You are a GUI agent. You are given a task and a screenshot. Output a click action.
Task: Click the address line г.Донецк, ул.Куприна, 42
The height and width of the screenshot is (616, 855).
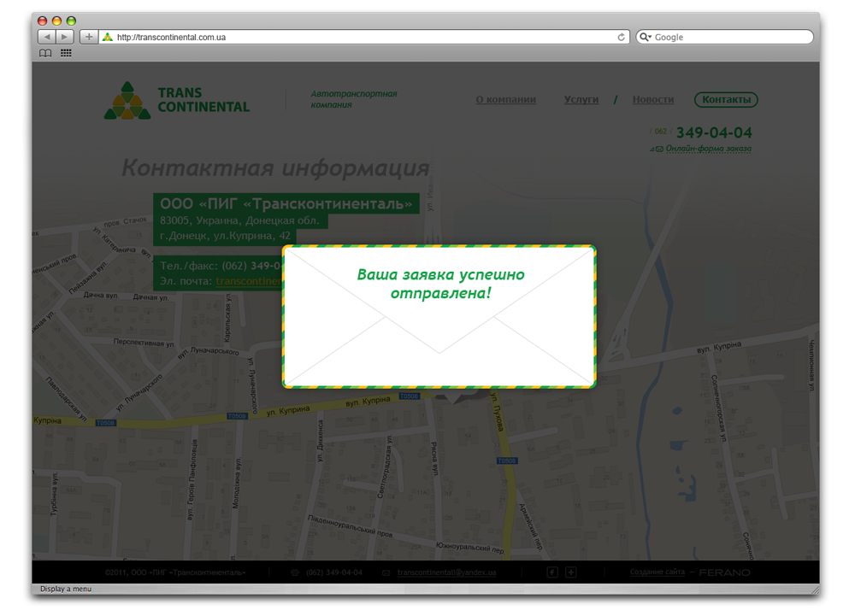(225, 236)
